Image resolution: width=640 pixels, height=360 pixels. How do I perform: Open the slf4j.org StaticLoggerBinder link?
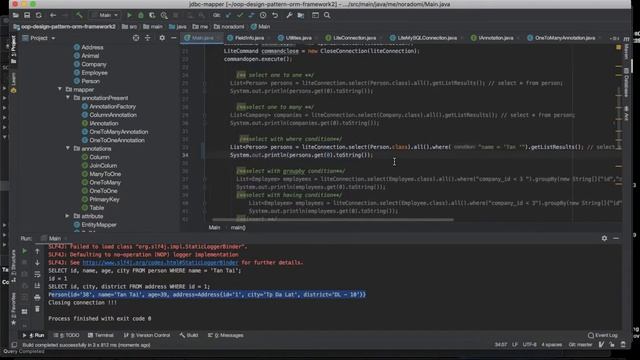point(160,262)
